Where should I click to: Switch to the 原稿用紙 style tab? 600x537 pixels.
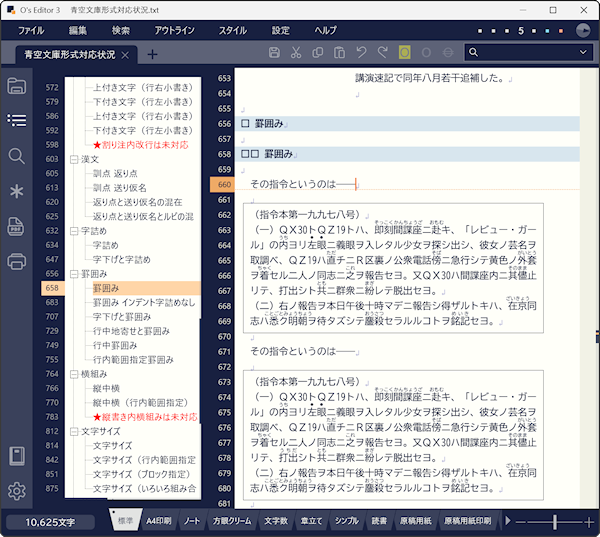click(415, 521)
